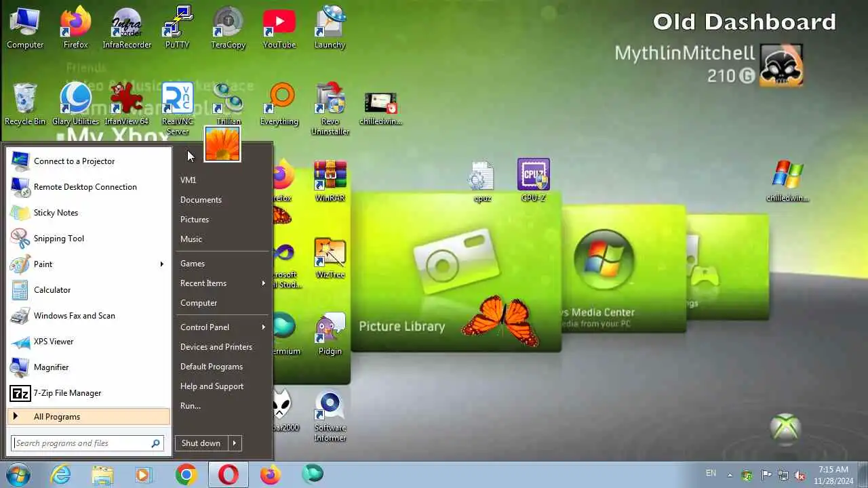The width and height of the screenshot is (868, 488).
Task: Open the Recycle Bin desktop icon
Action: 25,105
